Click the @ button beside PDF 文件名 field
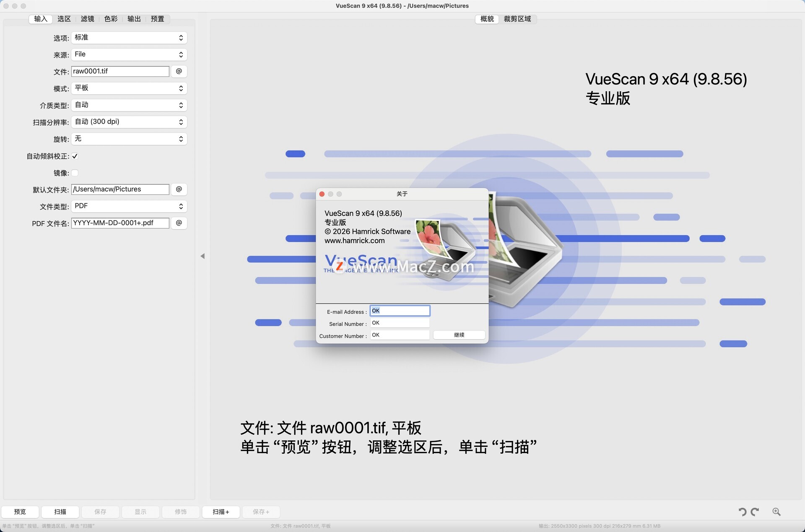This screenshot has height=532, width=805. (179, 223)
